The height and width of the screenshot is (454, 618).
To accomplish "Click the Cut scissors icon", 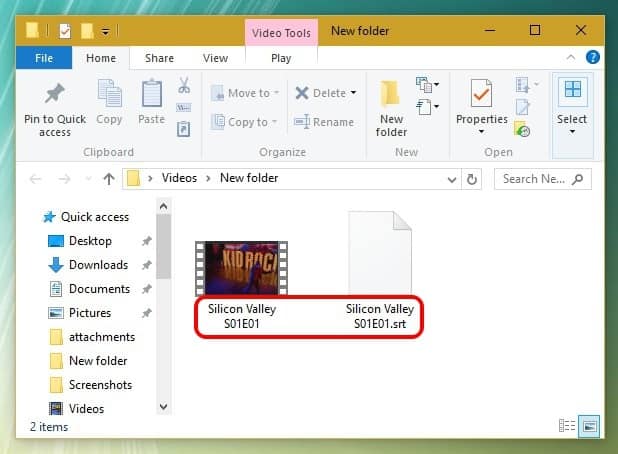I will click(x=184, y=85).
